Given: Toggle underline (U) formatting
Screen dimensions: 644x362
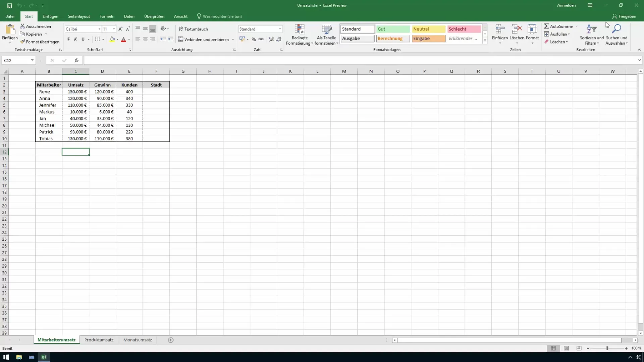Looking at the screenshot, I should click(x=83, y=39).
